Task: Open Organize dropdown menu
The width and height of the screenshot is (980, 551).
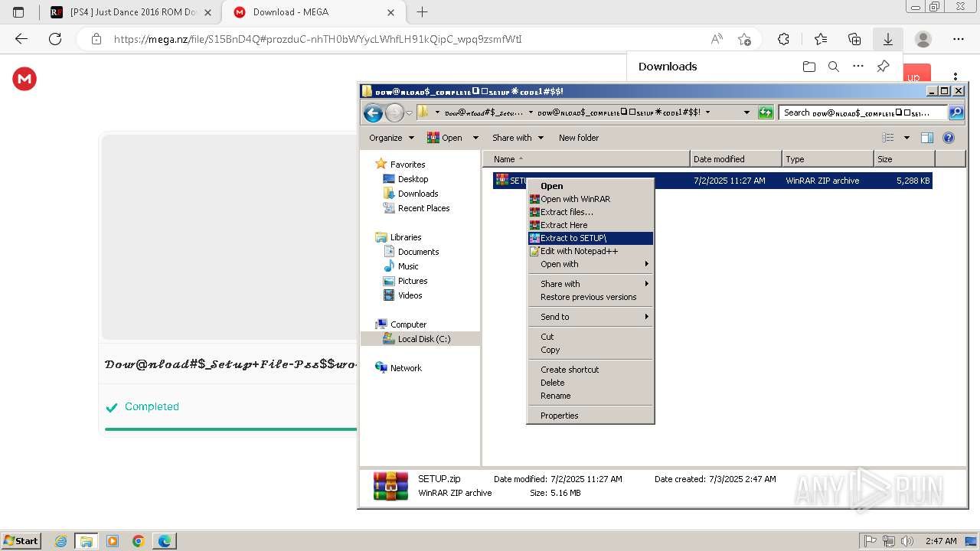Action: (391, 138)
